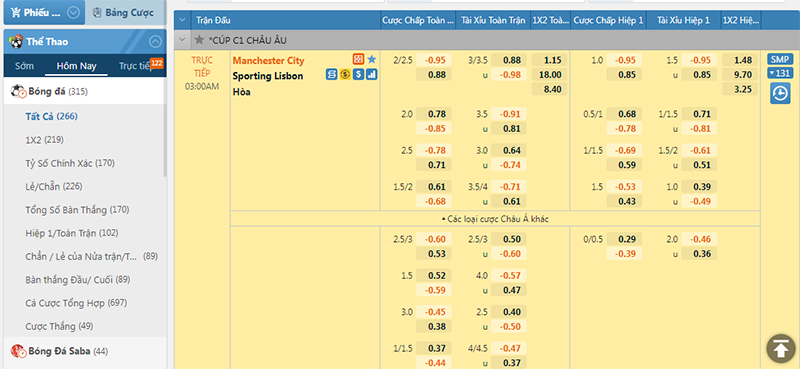Select the Tất Cả (266) filter
Screen dimensions: 800x369
point(52,116)
